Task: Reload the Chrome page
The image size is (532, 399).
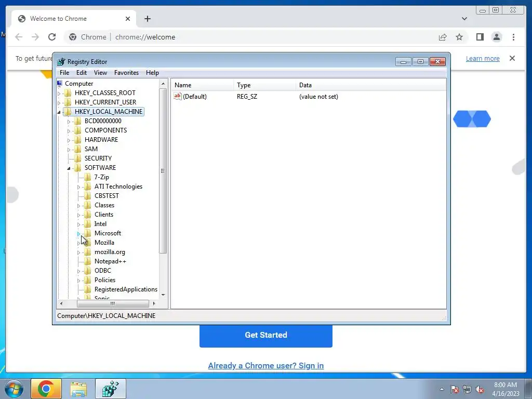Action: click(52, 37)
